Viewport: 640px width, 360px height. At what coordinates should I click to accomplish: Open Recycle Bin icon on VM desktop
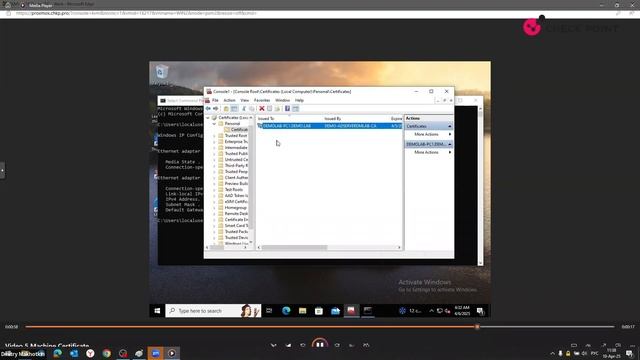(162, 72)
